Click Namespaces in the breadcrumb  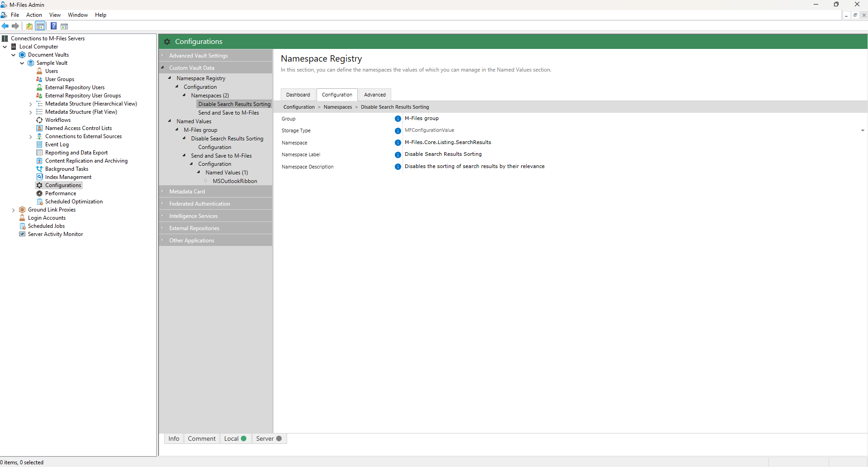point(337,107)
